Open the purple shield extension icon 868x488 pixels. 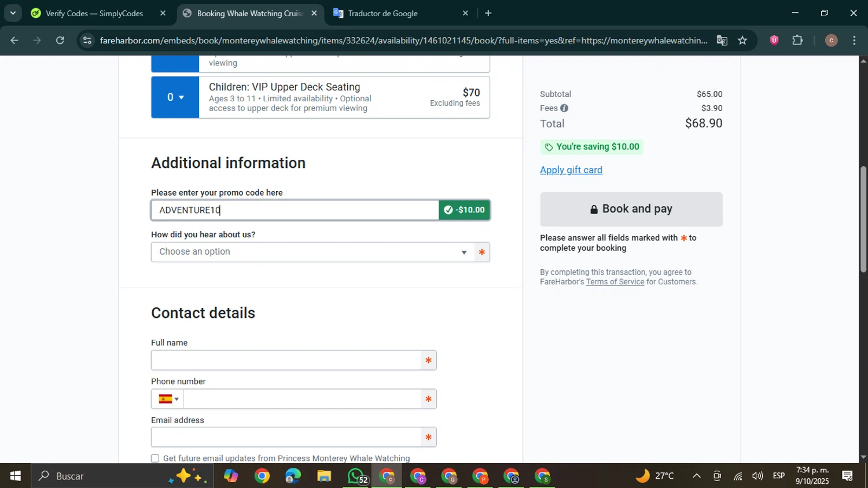[774, 40]
